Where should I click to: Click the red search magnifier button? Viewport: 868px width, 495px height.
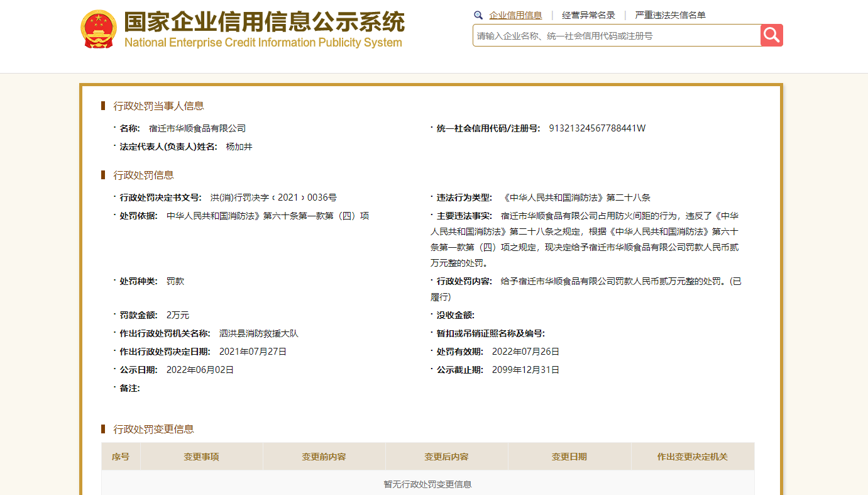click(772, 35)
